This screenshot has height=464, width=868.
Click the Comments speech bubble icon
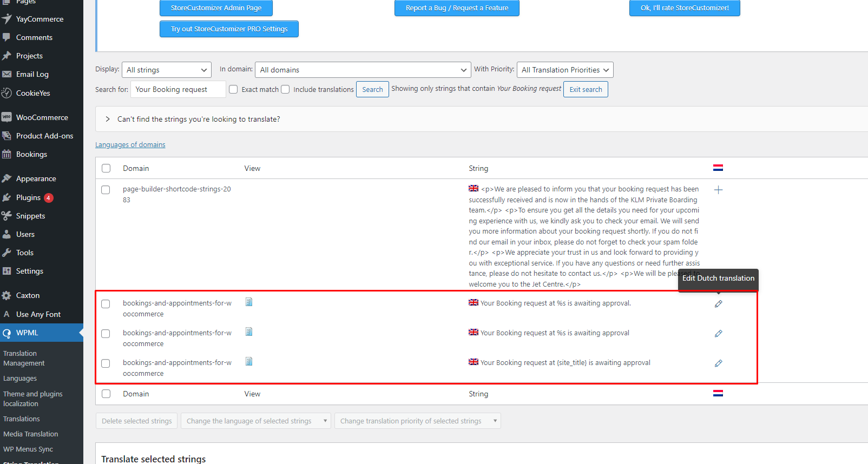[x=6, y=37]
